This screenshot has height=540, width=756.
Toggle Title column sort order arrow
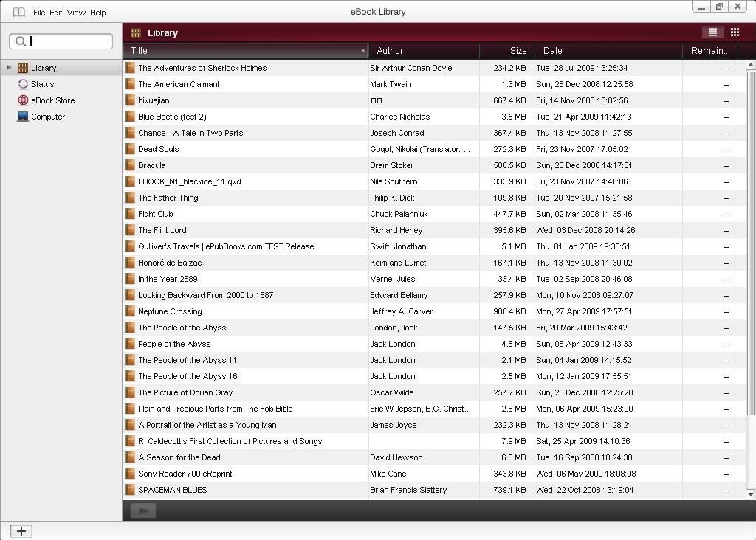click(x=362, y=51)
